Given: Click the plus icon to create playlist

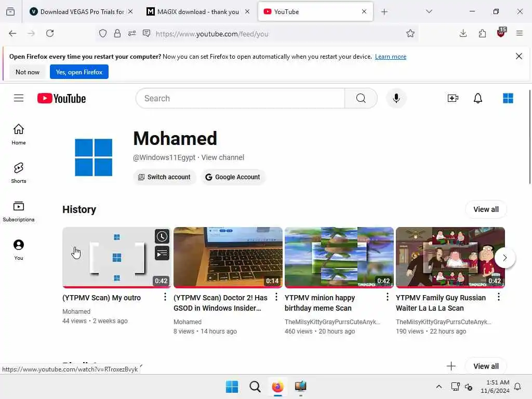Looking at the screenshot, I should pos(451,366).
